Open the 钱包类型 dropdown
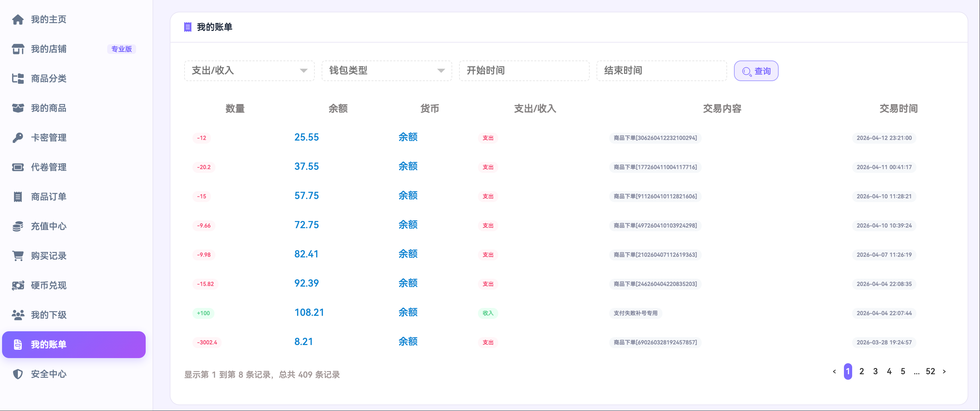 [387, 71]
